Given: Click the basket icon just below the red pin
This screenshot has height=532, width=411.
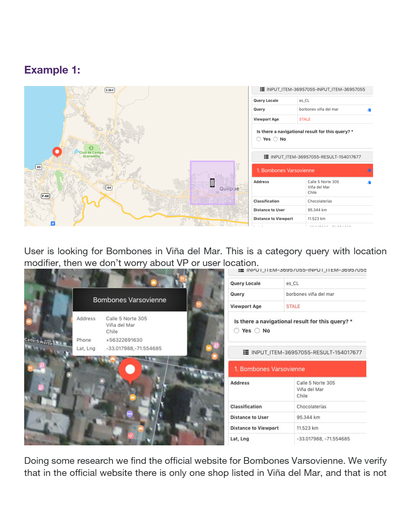Looking at the screenshot, I should pyautogui.click(x=133, y=397).
